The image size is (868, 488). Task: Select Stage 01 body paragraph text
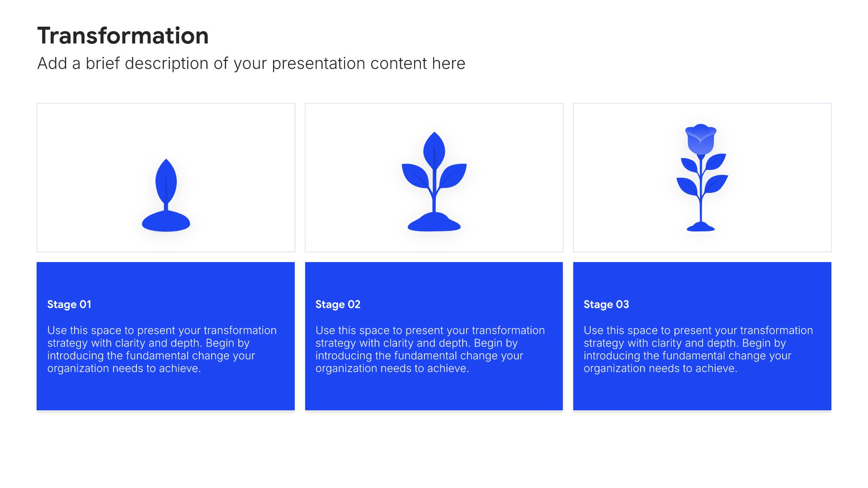pyautogui.click(x=162, y=349)
